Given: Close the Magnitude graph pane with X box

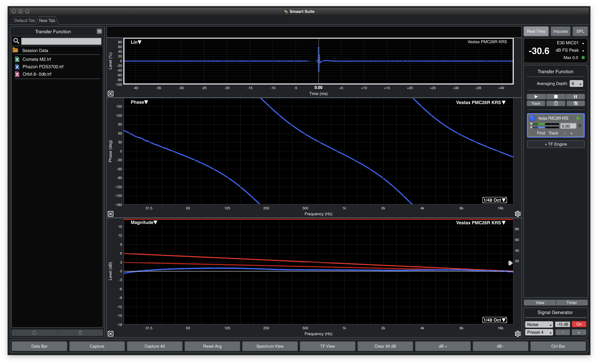Looking at the screenshot, I should (111, 334).
